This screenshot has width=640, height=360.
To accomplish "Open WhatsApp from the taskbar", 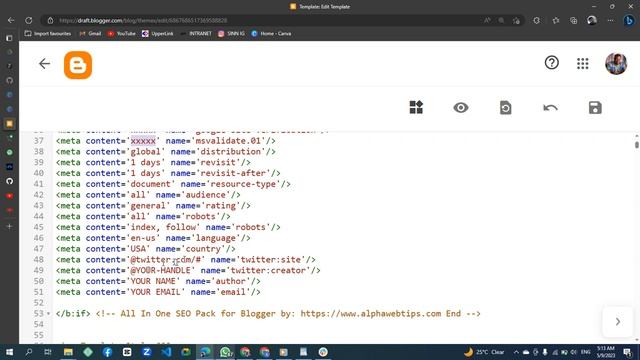I will click(x=225, y=352).
